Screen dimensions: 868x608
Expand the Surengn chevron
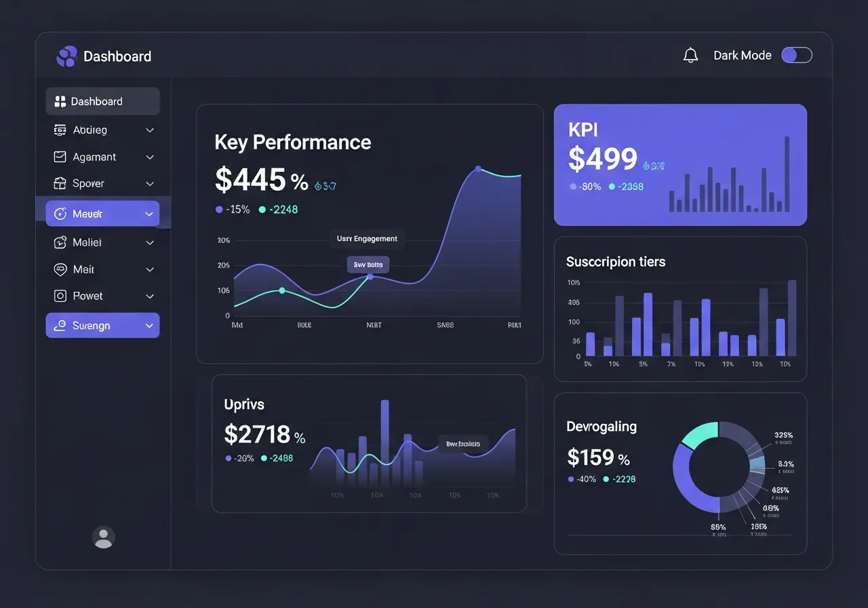point(150,326)
